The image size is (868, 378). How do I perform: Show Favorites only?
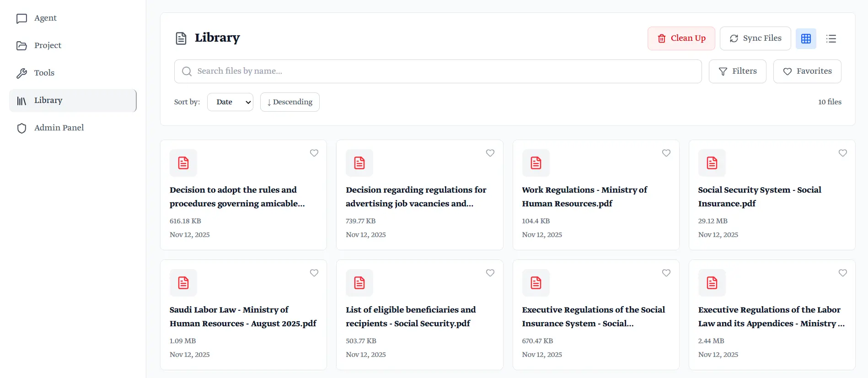[807, 71]
